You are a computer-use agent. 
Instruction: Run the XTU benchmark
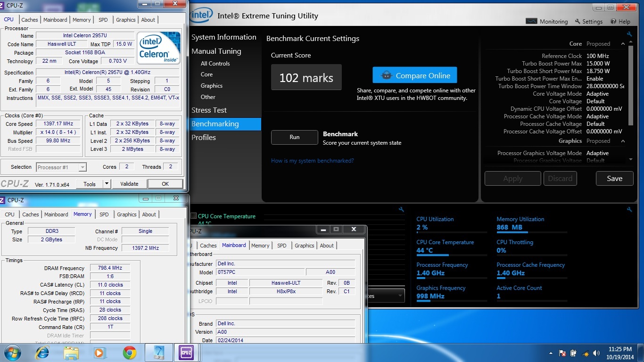click(295, 137)
